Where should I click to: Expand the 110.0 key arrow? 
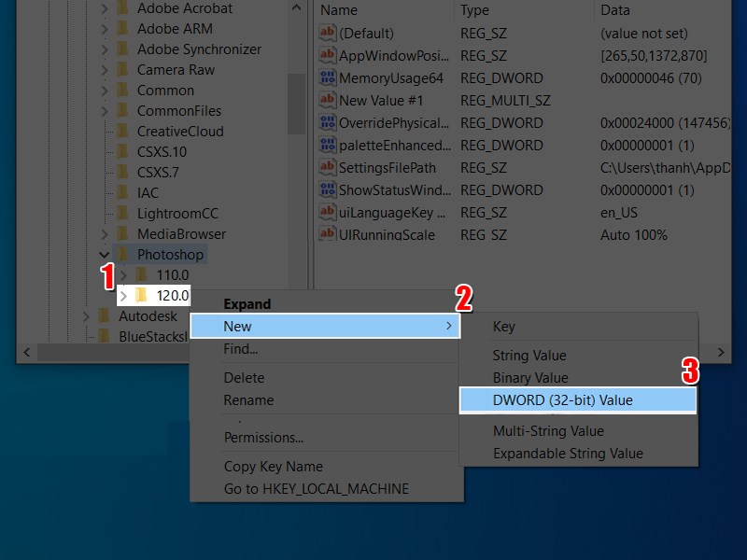click(x=123, y=275)
